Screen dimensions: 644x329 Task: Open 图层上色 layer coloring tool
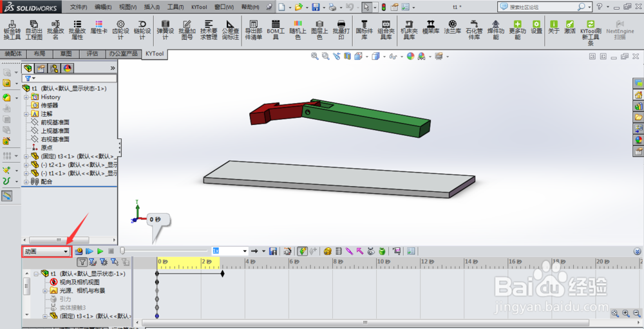[x=319, y=30]
